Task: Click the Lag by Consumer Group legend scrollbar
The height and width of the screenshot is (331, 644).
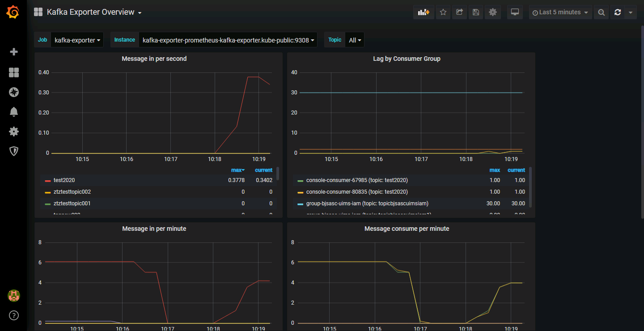Action: pyautogui.click(x=530, y=187)
